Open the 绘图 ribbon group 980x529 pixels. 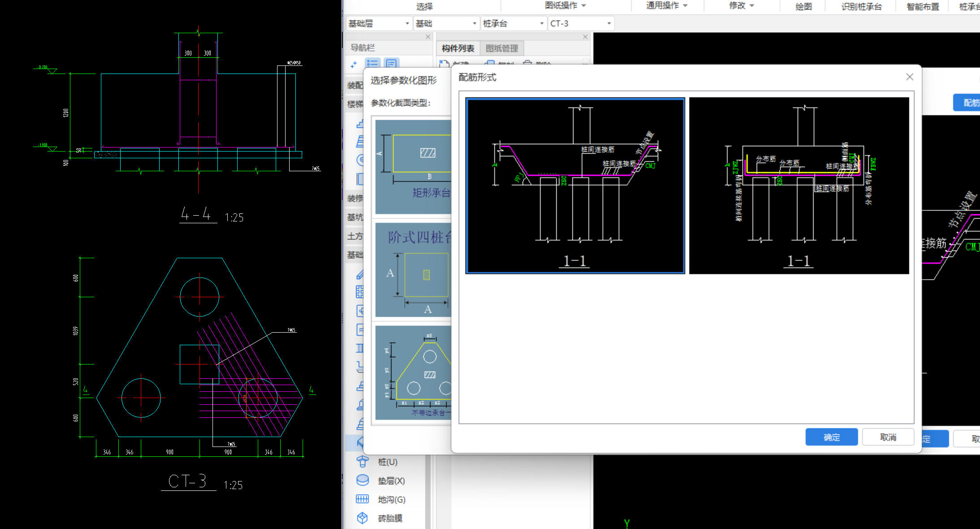point(803,6)
